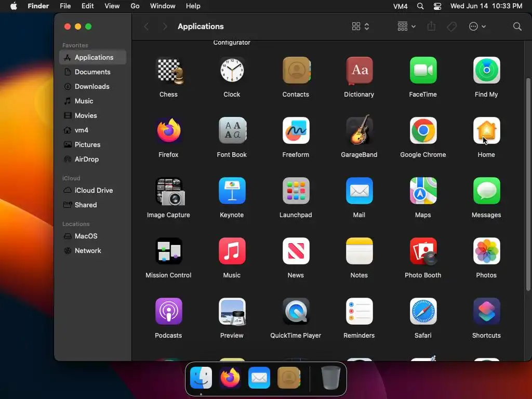The image size is (532, 399).
Task: Select Shared in the sidebar
Action: [x=92, y=205]
